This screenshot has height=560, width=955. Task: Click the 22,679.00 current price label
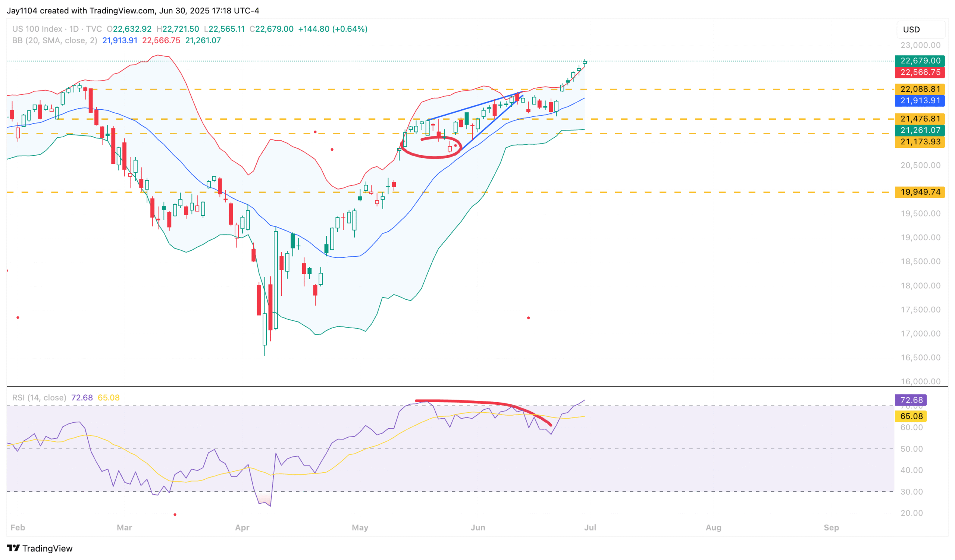920,60
